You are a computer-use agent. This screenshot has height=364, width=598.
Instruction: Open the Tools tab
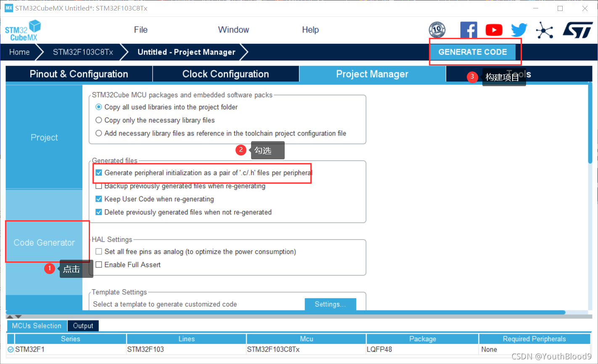tap(519, 74)
